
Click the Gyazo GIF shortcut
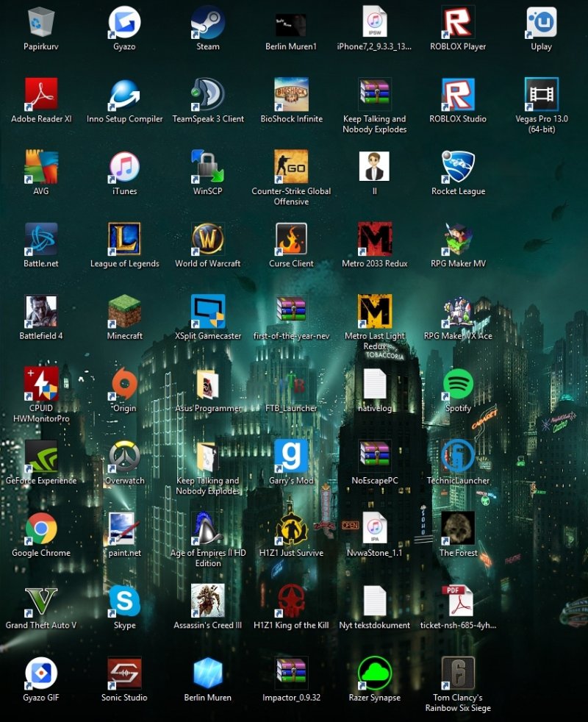coord(41,673)
